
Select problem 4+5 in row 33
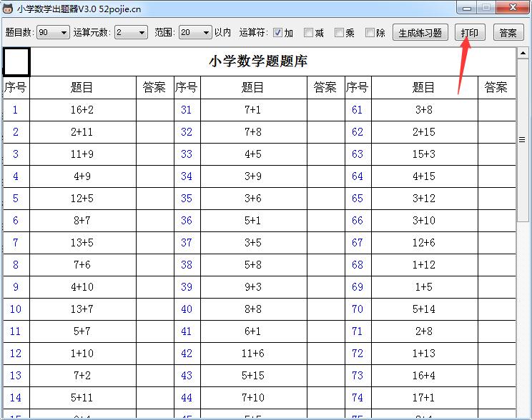pyautogui.click(x=253, y=154)
